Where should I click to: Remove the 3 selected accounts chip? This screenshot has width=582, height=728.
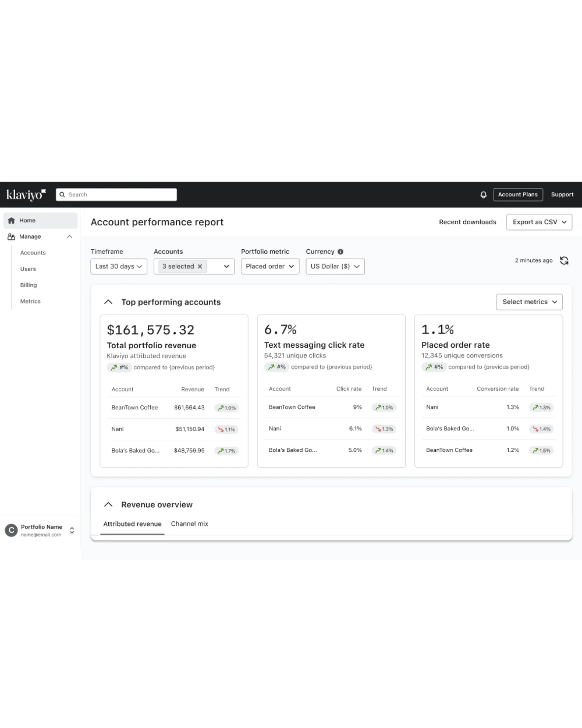(200, 266)
